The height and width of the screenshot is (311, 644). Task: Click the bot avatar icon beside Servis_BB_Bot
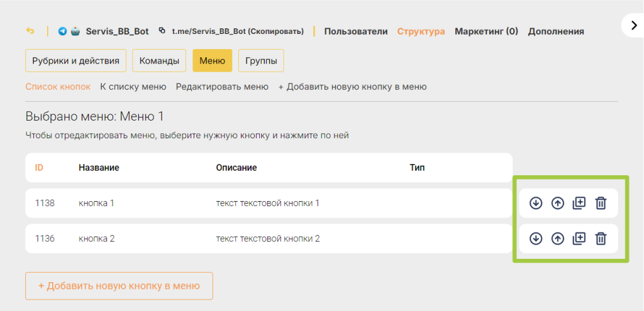coord(75,31)
